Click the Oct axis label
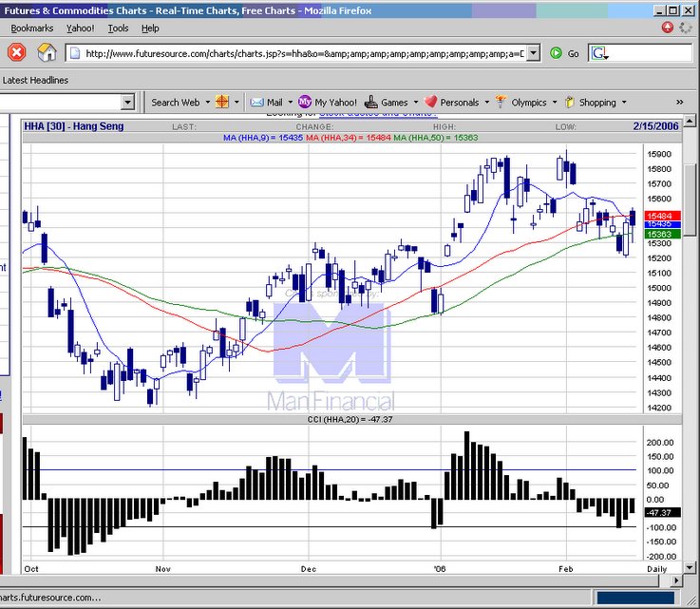This screenshot has height=609, width=700. coord(31,569)
